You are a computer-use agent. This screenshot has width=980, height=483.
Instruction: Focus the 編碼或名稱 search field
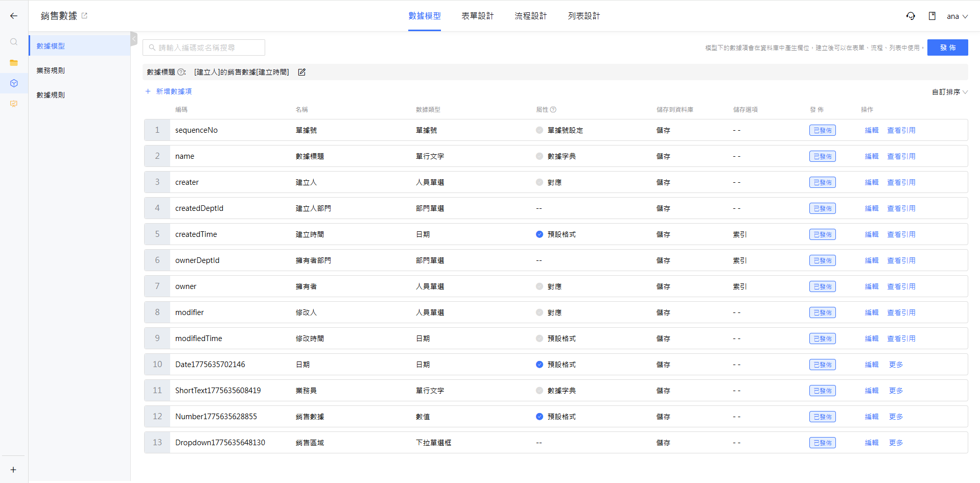tap(204, 47)
